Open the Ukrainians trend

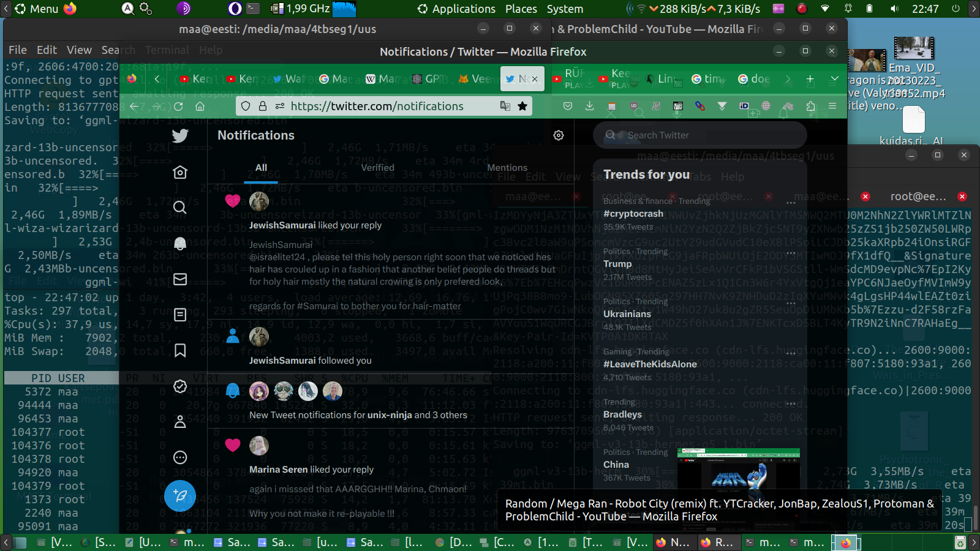(x=627, y=314)
